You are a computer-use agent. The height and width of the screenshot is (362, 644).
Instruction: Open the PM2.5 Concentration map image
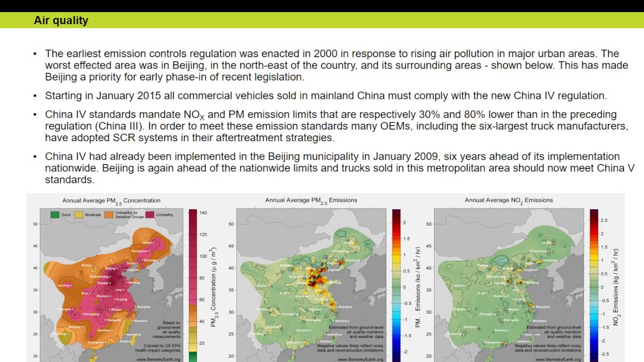111,284
